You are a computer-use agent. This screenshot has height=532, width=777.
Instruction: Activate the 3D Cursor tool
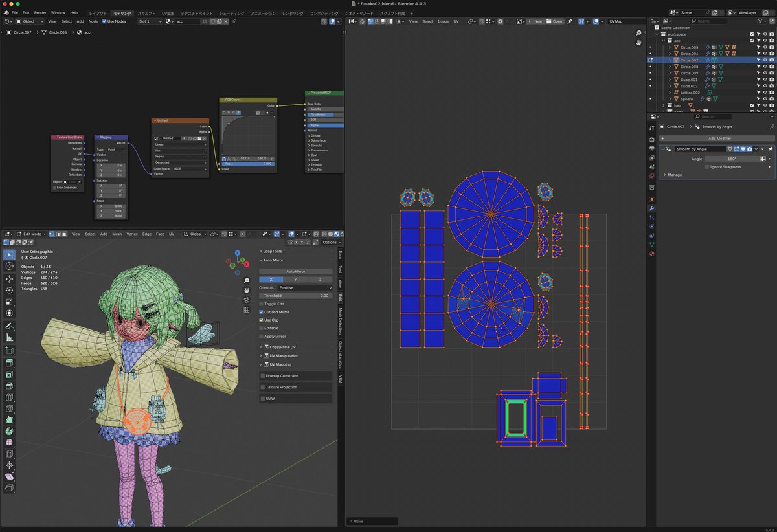tap(9, 266)
